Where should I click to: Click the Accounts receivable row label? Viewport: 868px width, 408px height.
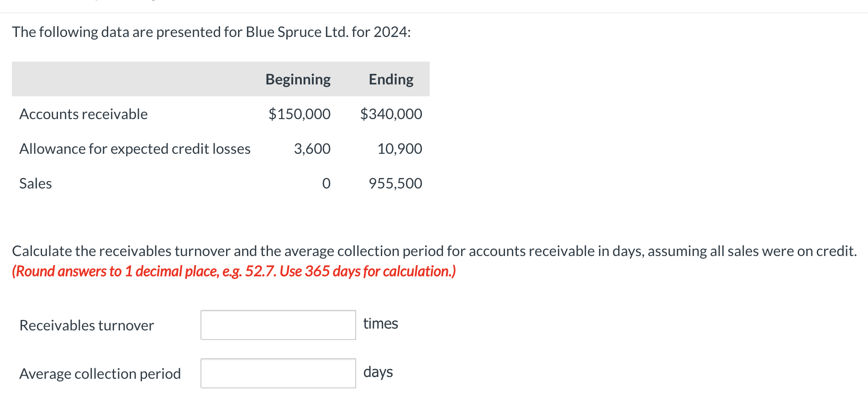(83, 114)
